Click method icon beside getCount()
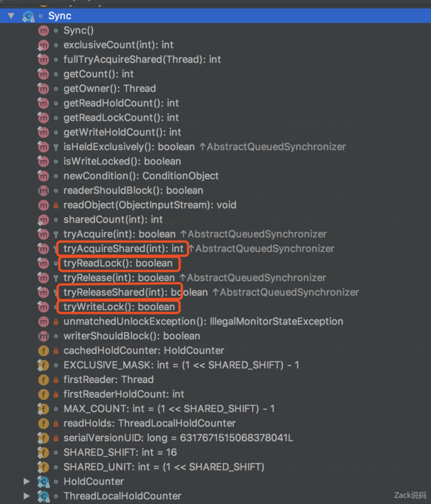 tap(43, 74)
